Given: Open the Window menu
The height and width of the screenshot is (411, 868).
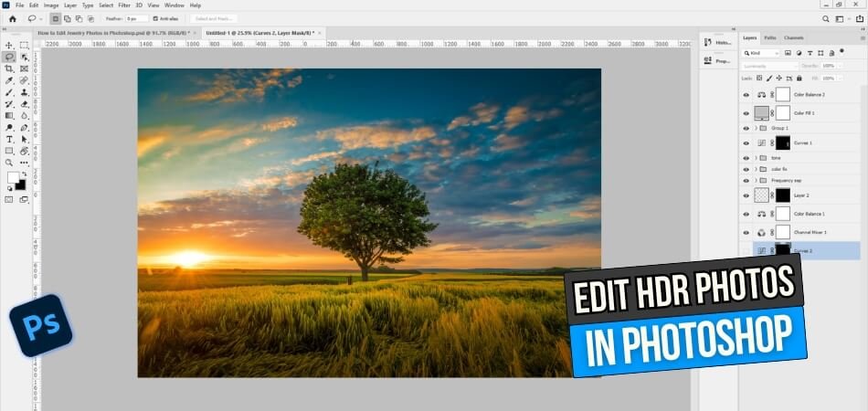Looking at the screenshot, I should coord(175,5).
